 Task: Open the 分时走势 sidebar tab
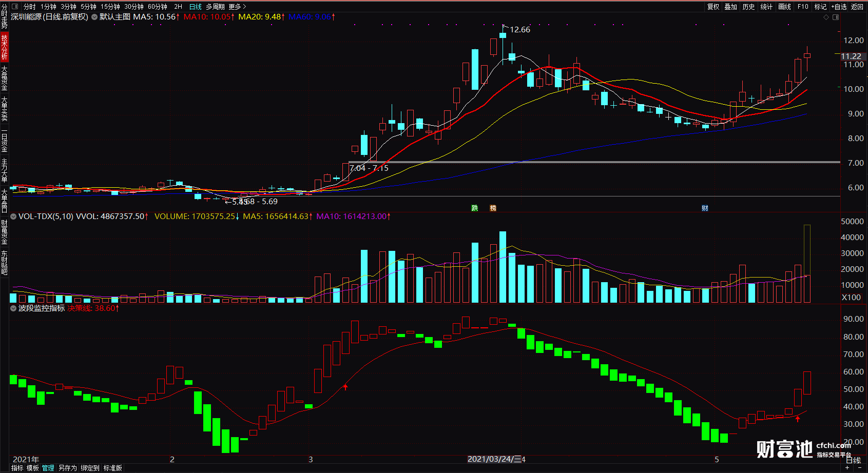click(4, 16)
